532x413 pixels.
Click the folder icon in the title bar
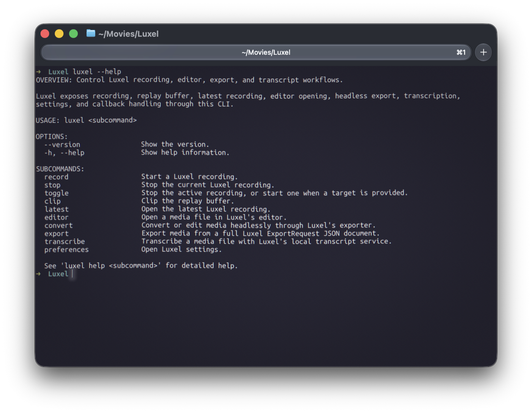click(91, 33)
